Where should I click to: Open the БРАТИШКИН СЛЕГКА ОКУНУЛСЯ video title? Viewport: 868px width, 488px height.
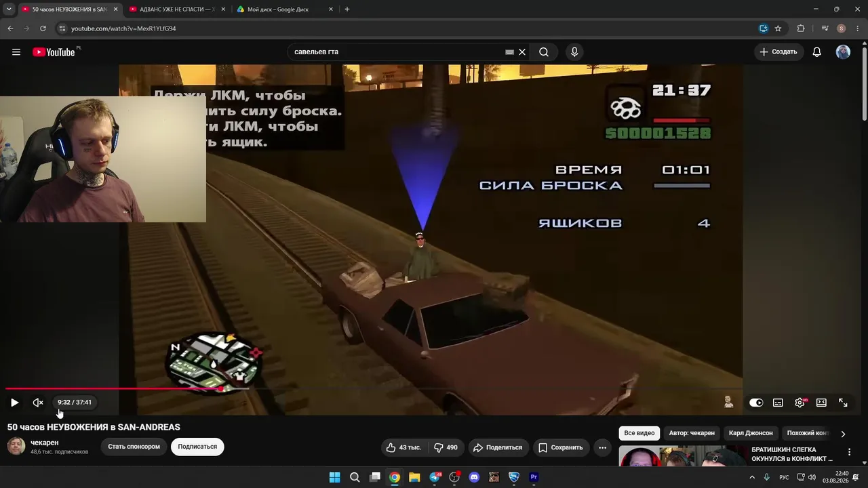pyautogui.click(x=792, y=454)
